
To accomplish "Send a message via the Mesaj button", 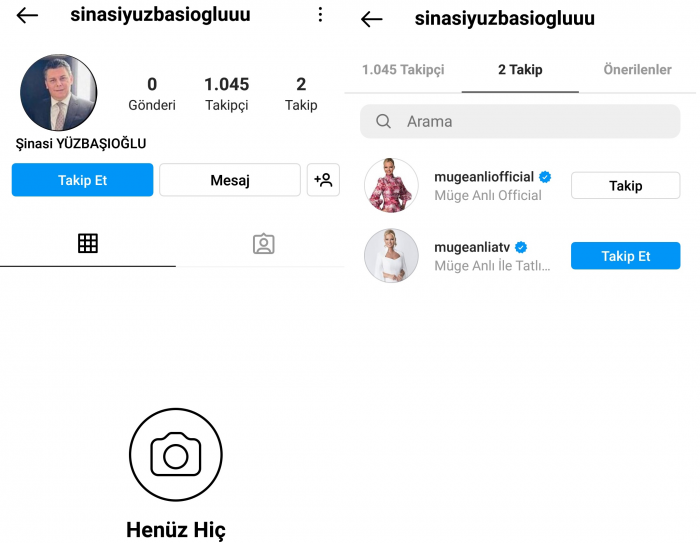I will coord(230,180).
